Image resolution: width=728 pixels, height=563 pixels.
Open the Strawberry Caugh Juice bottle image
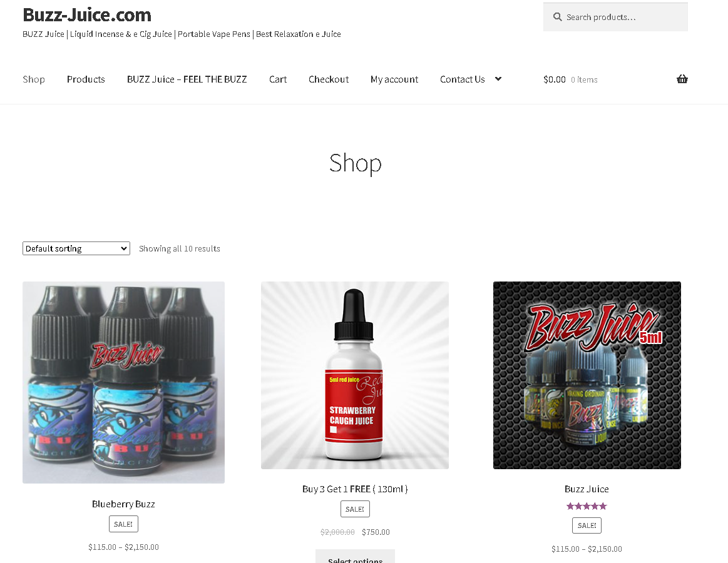pyautogui.click(x=355, y=375)
